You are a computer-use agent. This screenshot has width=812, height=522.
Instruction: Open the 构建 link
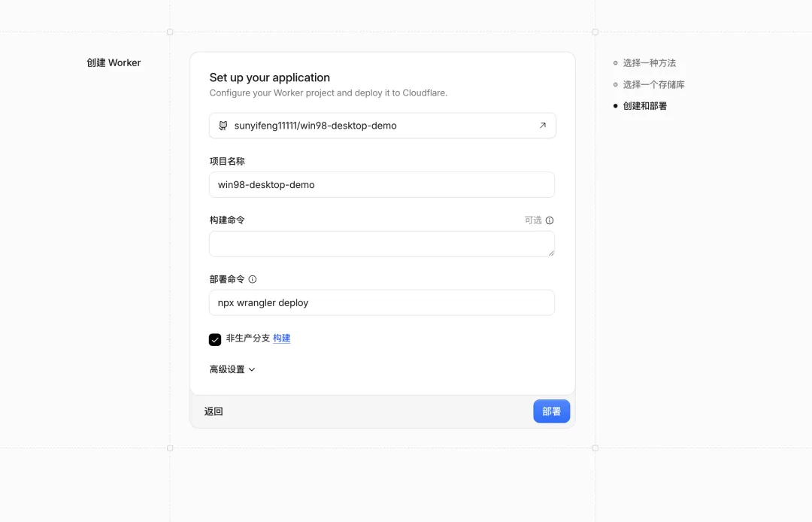pos(282,338)
